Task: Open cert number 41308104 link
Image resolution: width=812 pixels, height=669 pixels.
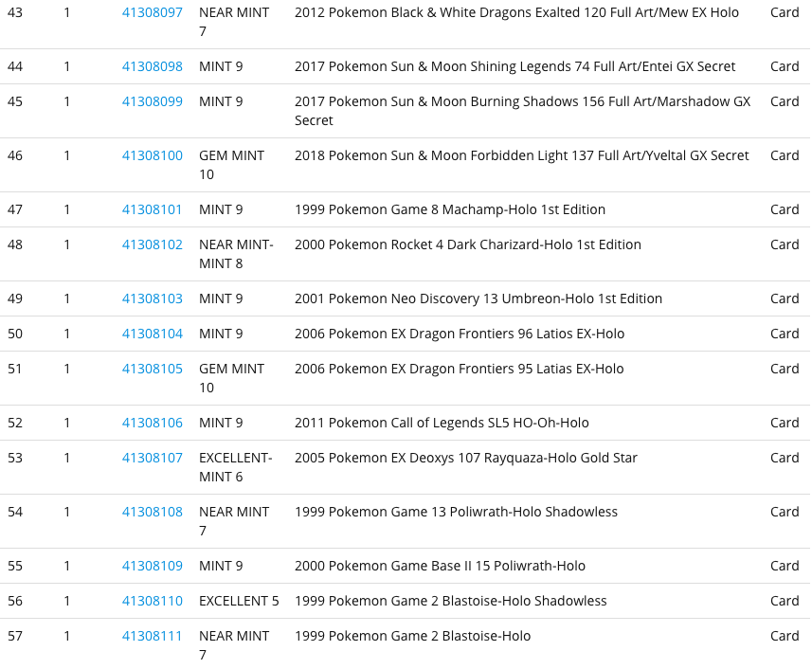Action: click(153, 334)
